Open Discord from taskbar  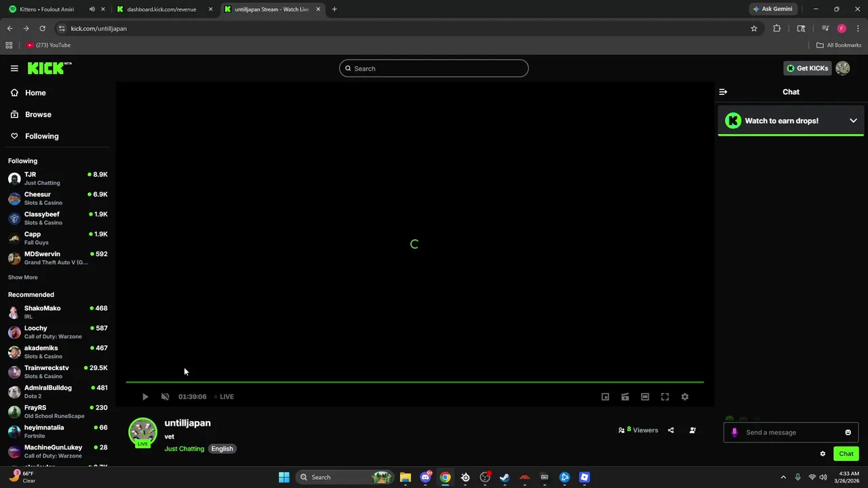pyautogui.click(x=425, y=477)
